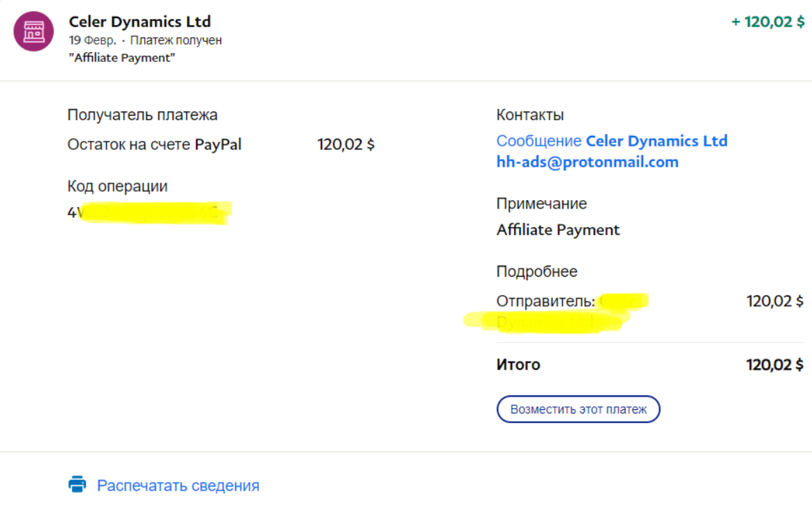812x511 pixels.
Task: Click the green +120,02 $ header amount
Action: tap(767, 22)
